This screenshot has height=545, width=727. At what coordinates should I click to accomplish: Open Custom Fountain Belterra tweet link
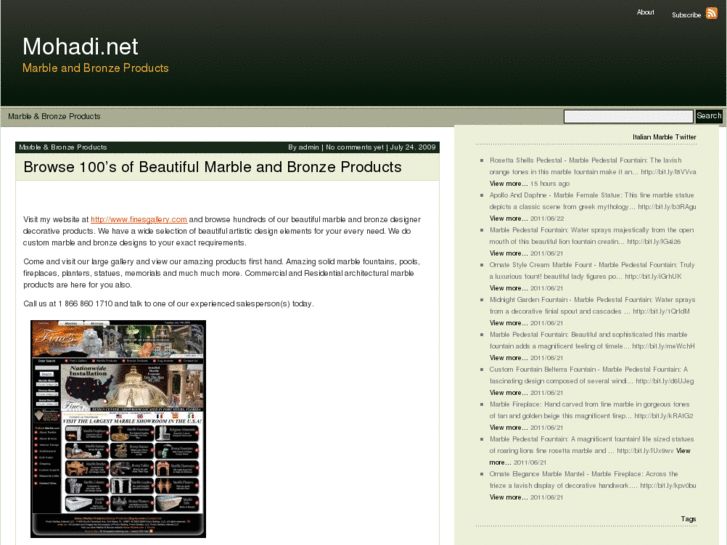(x=664, y=381)
